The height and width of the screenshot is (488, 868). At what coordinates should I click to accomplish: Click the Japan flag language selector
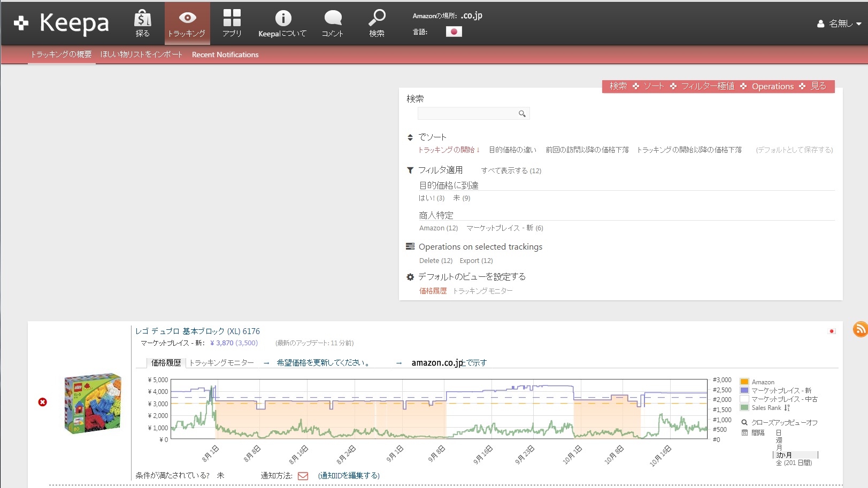coord(454,32)
